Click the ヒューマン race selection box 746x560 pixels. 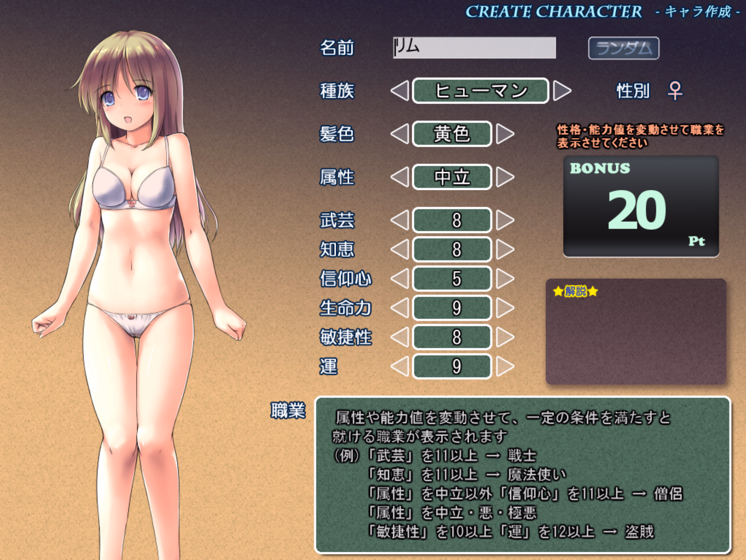[x=480, y=91]
